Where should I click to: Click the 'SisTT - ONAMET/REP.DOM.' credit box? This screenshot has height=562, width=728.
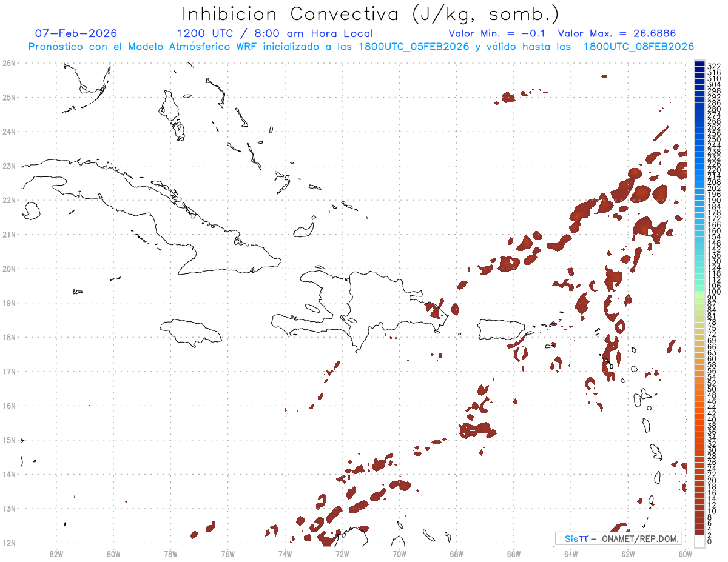618,538
